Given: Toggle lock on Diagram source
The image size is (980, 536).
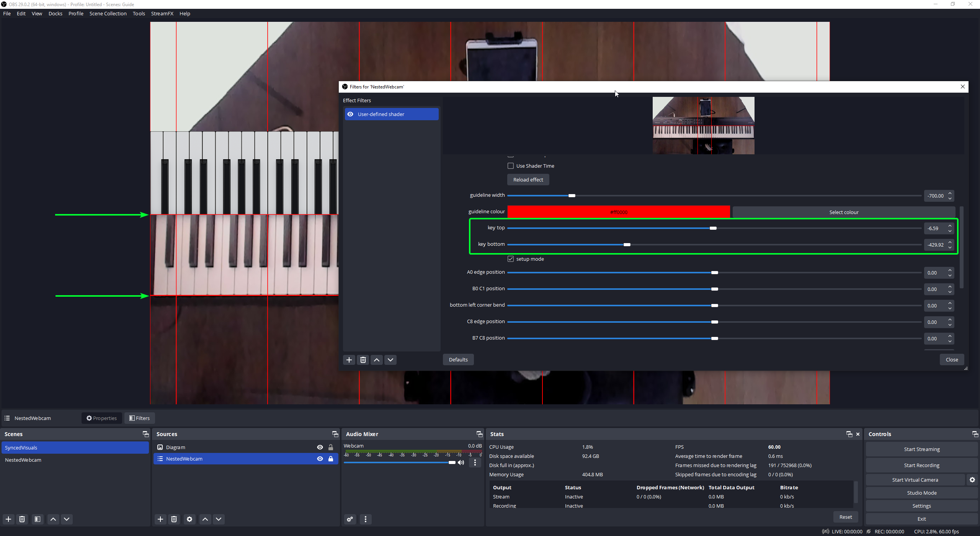Looking at the screenshot, I should pos(331,447).
